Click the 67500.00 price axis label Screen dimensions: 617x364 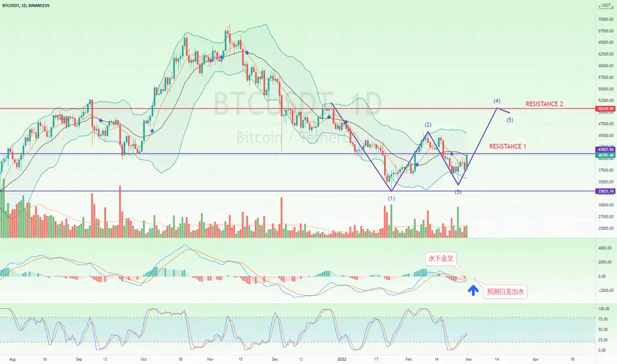click(x=606, y=31)
